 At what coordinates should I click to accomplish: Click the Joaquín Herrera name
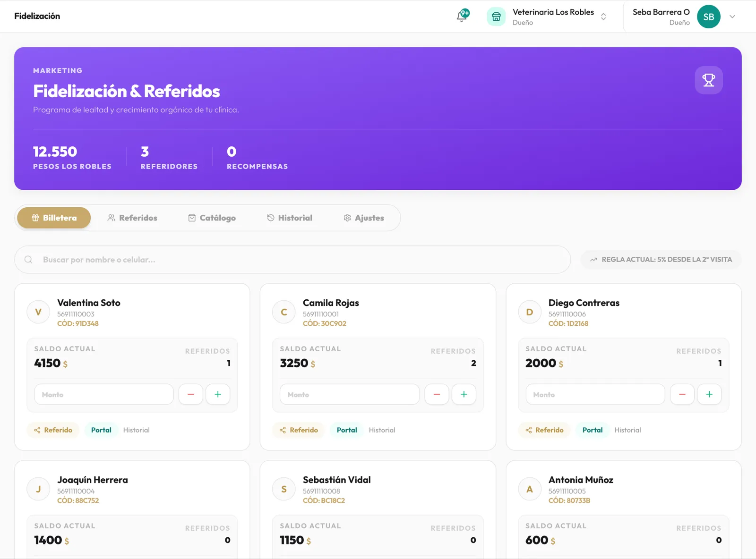pos(93,480)
